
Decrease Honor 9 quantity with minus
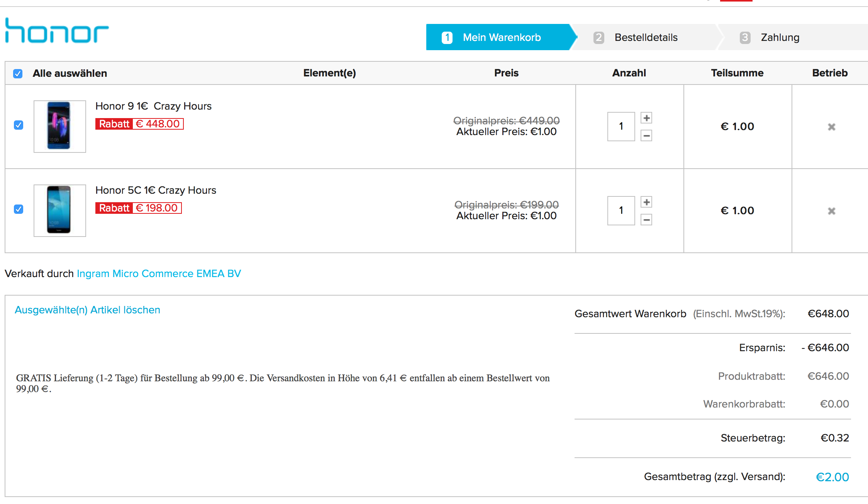646,135
